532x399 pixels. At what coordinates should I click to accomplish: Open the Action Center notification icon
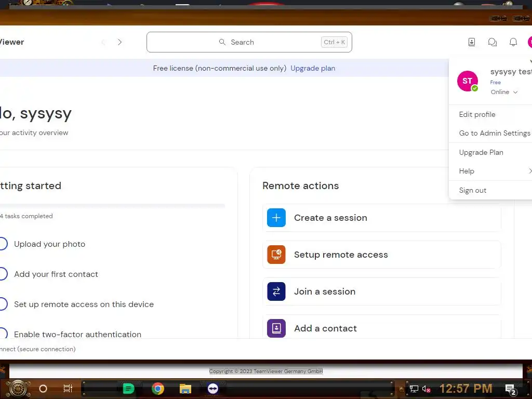(511, 389)
